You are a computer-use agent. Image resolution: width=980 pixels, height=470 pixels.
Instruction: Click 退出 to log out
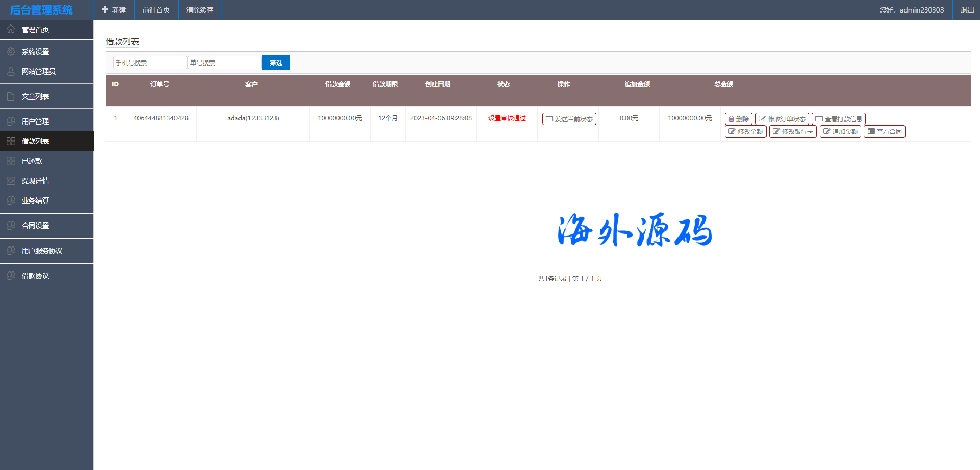(967, 10)
